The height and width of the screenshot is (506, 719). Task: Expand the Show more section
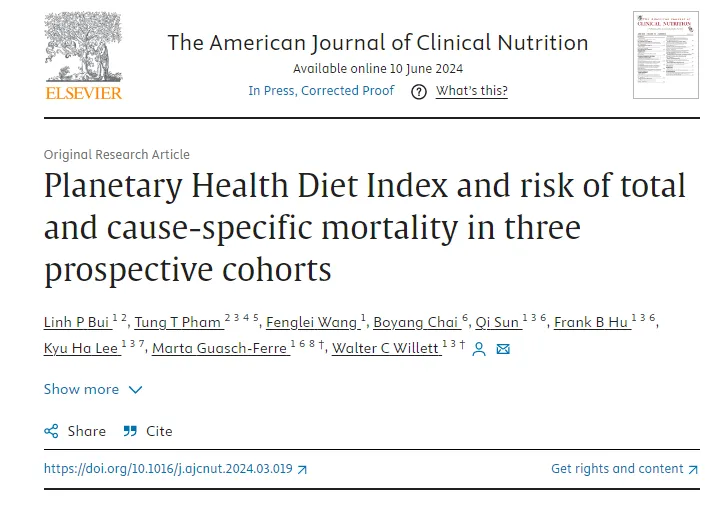pos(93,389)
